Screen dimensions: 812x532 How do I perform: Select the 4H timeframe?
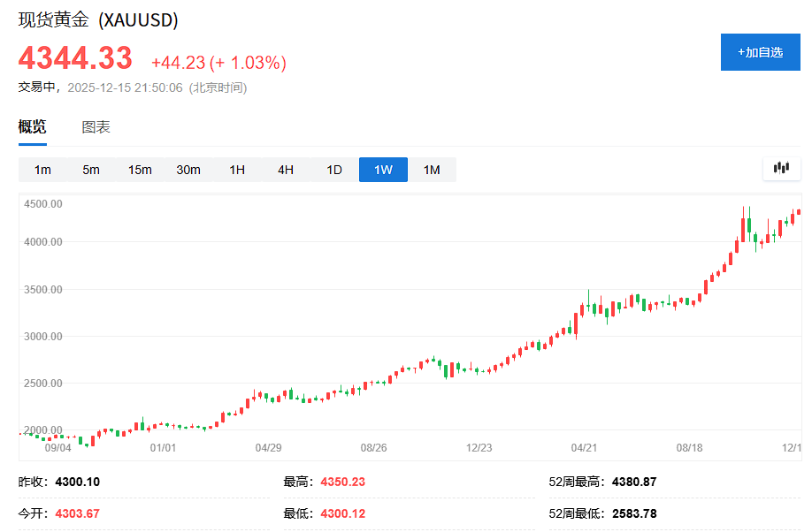[285, 169]
